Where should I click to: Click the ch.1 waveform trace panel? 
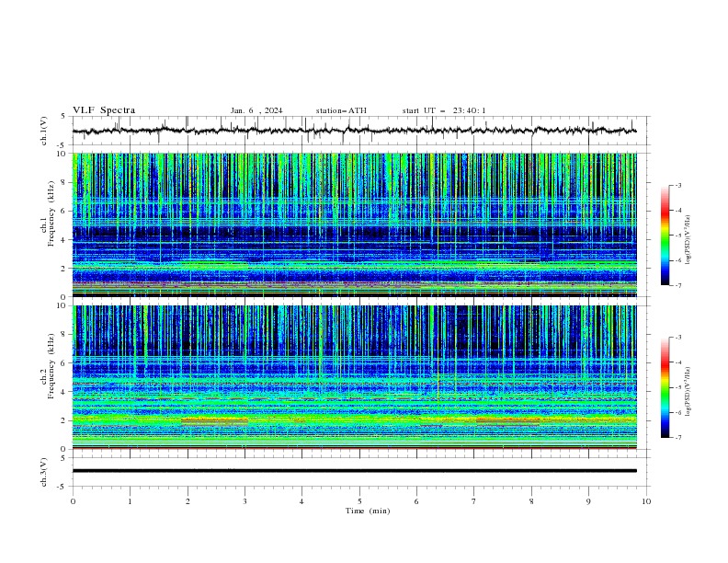(360, 131)
